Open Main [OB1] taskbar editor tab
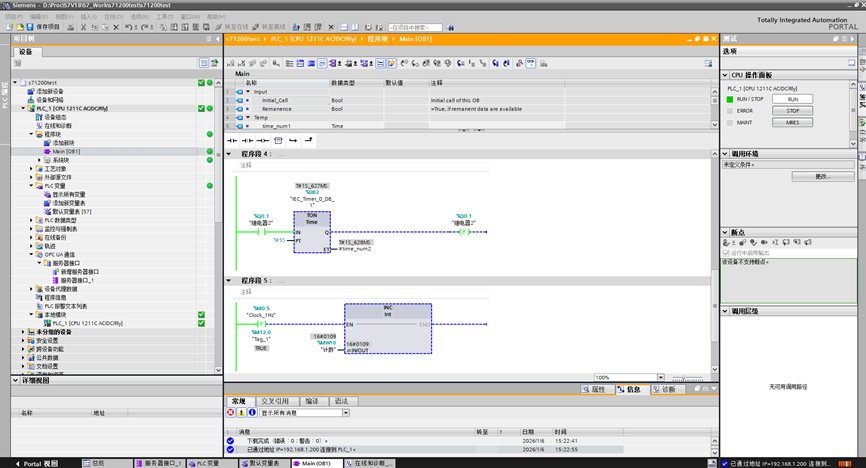The image size is (866, 468). (x=316, y=464)
